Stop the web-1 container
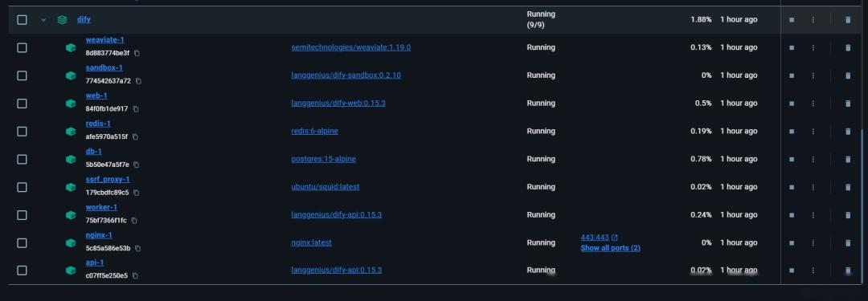 tap(792, 104)
